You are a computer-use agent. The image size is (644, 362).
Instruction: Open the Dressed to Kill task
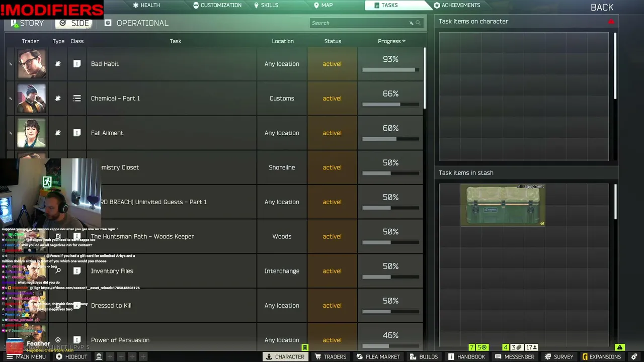(x=111, y=306)
